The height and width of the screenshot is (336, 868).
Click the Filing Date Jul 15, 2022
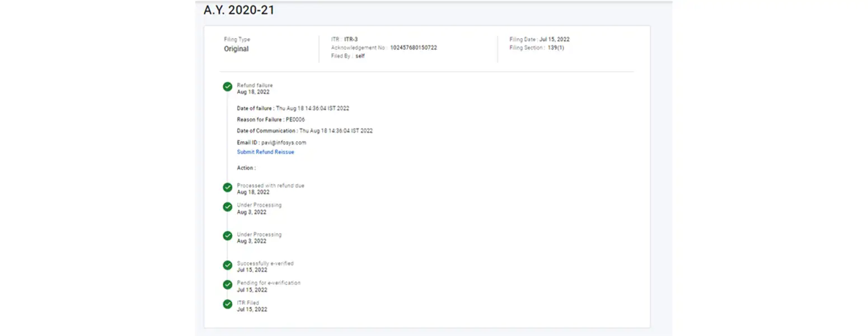[x=554, y=39]
